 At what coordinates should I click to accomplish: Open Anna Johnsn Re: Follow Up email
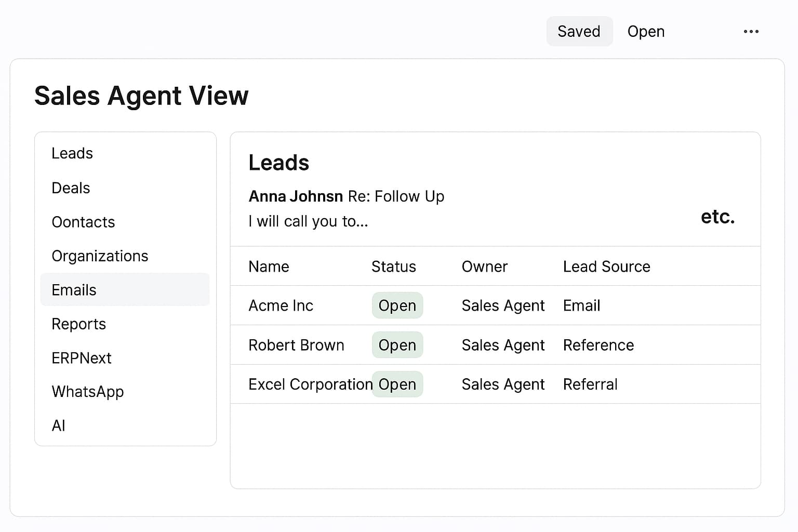[x=347, y=196]
